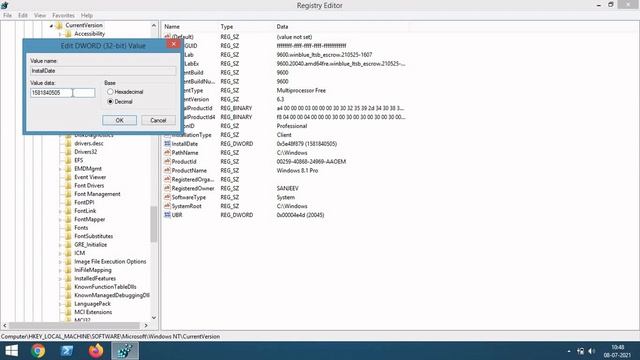
Task: Expand the Accessibility key node
Action: coord(60,34)
